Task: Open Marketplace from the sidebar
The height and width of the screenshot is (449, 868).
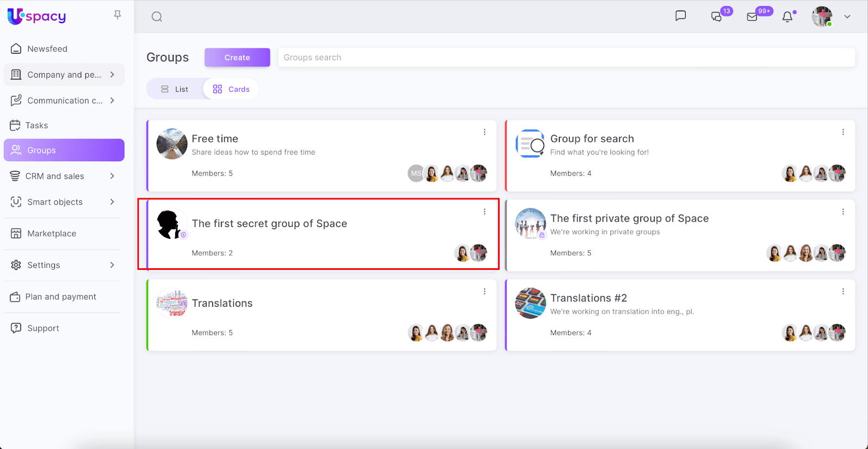Action: 52,233
